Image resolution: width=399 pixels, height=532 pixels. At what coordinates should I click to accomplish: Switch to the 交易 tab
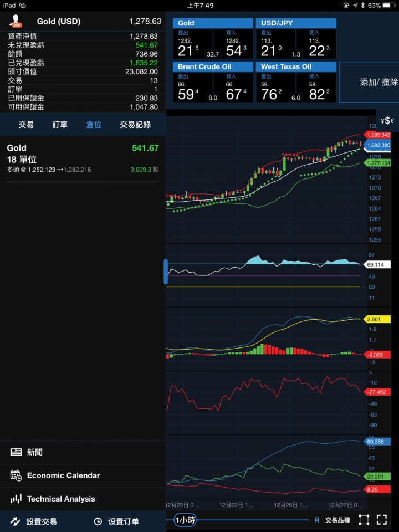pyautogui.click(x=26, y=125)
